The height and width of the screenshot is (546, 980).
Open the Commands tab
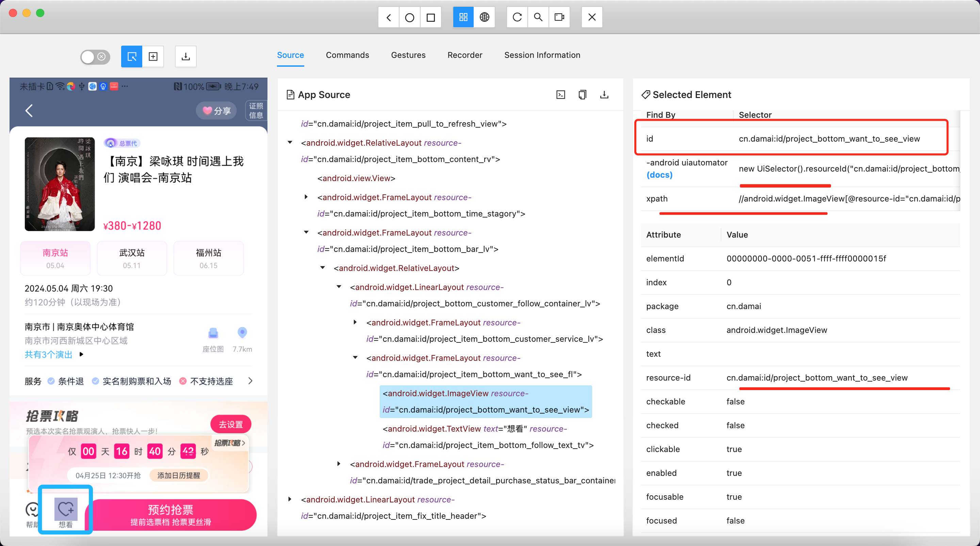(347, 55)
